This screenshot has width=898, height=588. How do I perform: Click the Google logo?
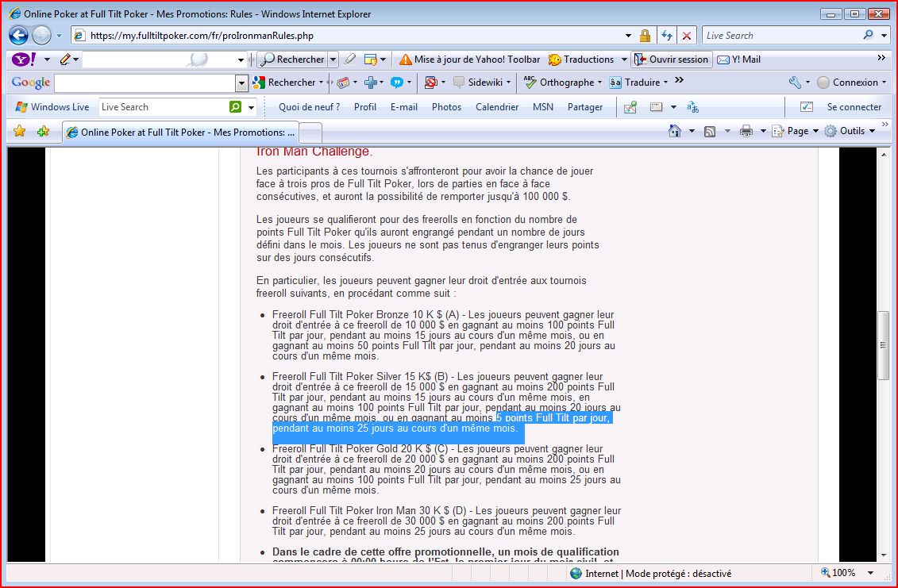coord(30,83)
